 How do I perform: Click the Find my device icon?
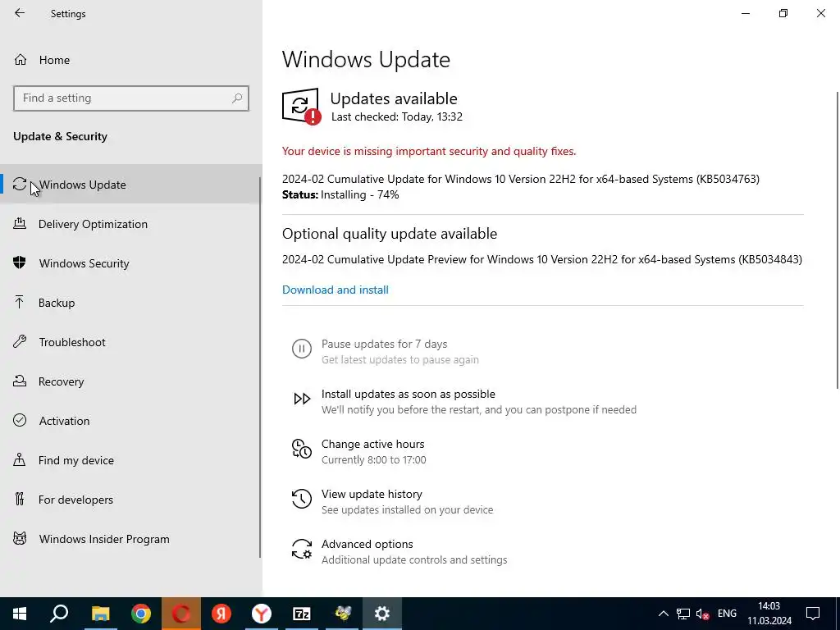coord(20,459)
